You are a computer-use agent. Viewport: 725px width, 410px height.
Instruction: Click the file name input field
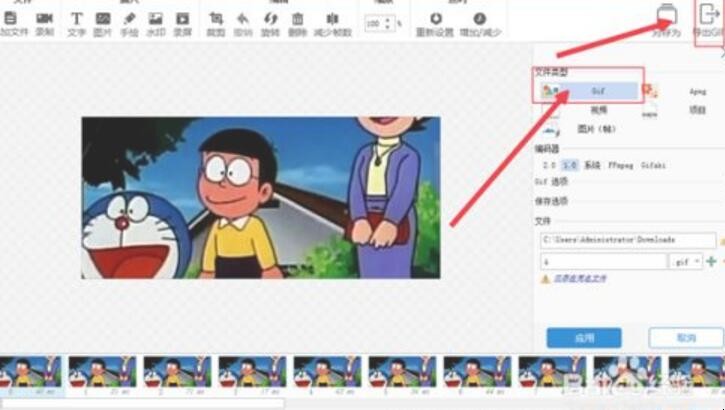click(x=603, y=262)
